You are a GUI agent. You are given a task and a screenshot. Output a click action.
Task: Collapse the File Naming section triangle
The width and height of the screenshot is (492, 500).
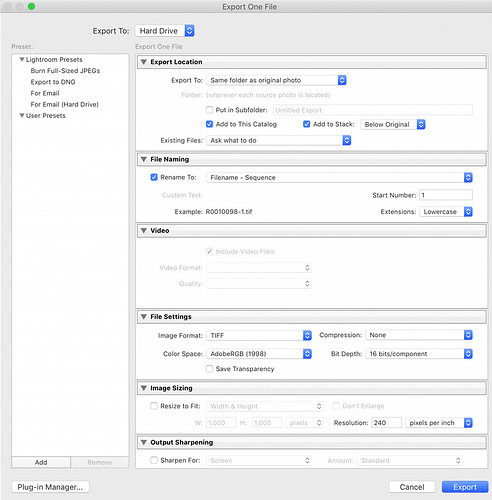coord(144,159)
